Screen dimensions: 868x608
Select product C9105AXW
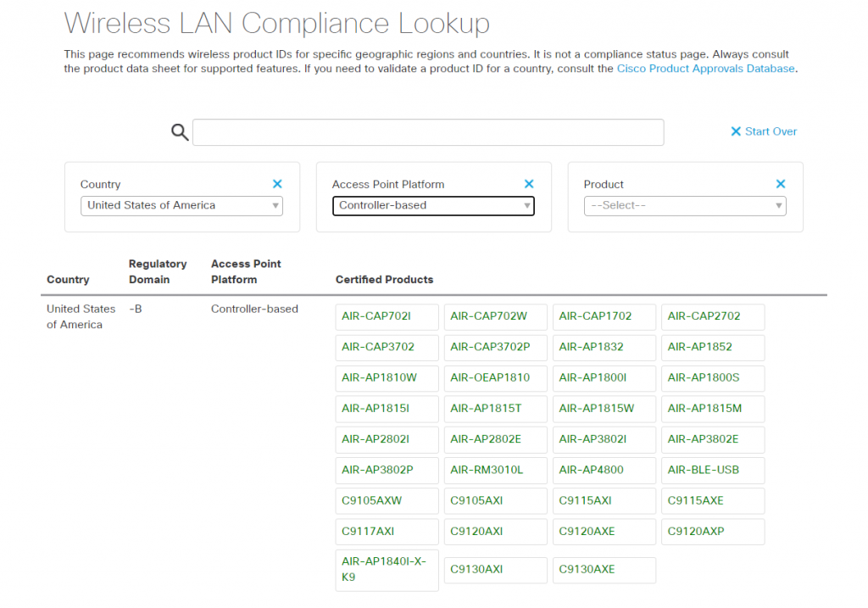[387, 501]
